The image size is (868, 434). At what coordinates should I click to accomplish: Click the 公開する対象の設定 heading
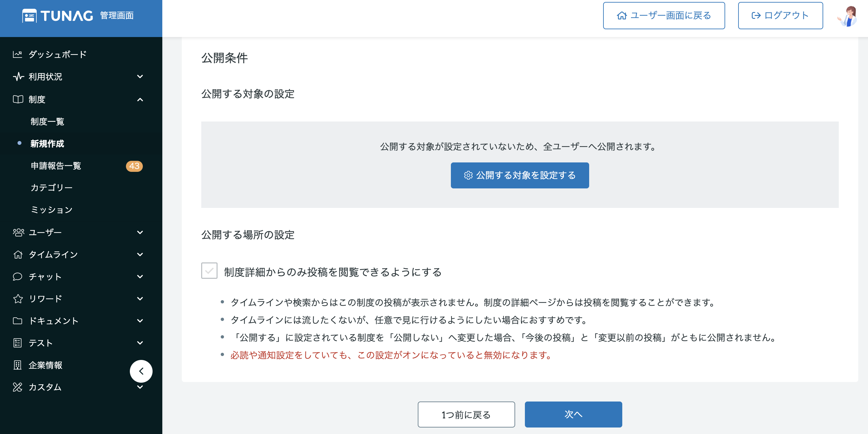(x=248, y=94)
